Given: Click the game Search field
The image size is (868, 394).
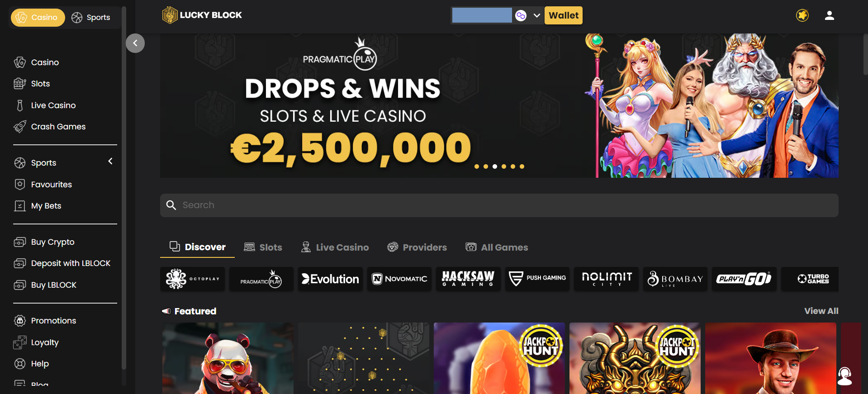Looking at the screenshot, I should pos(499,205).
